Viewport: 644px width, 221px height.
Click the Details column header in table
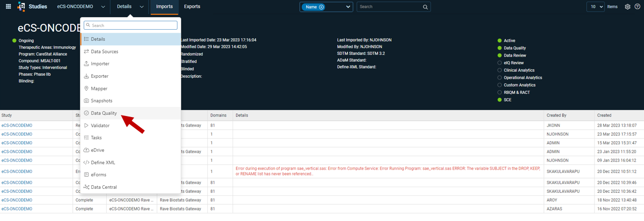point(242,116)
